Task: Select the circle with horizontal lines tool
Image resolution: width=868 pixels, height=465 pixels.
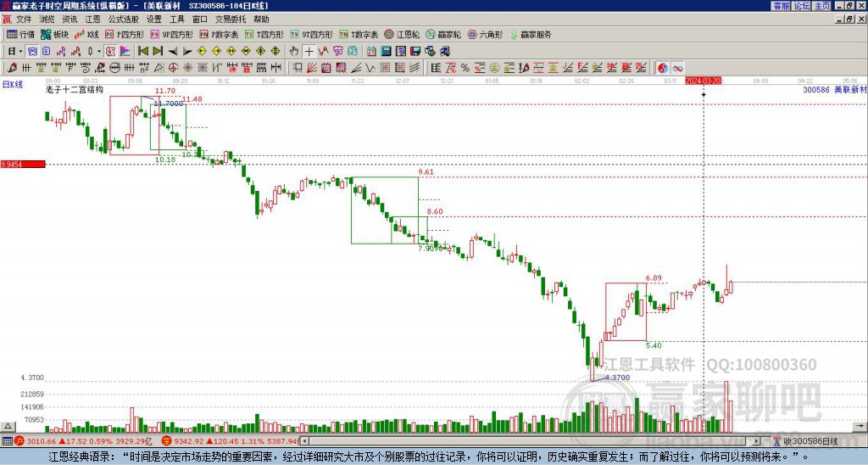Action: click(114, 68)
